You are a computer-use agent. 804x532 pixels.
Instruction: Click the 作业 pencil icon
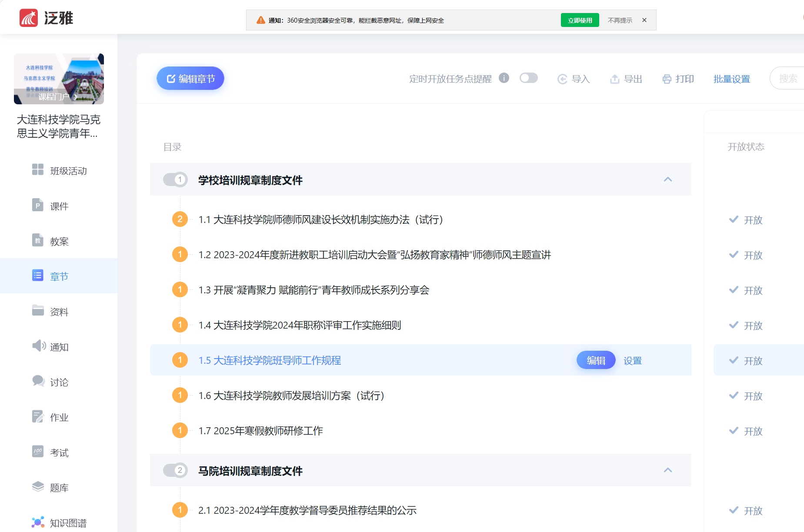click(x=38, y=416)
